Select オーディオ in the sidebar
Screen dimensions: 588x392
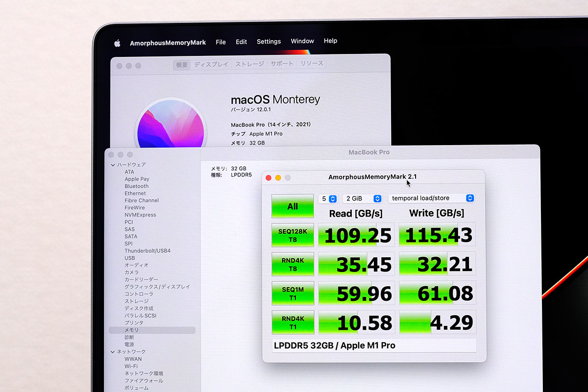(136, 265)
